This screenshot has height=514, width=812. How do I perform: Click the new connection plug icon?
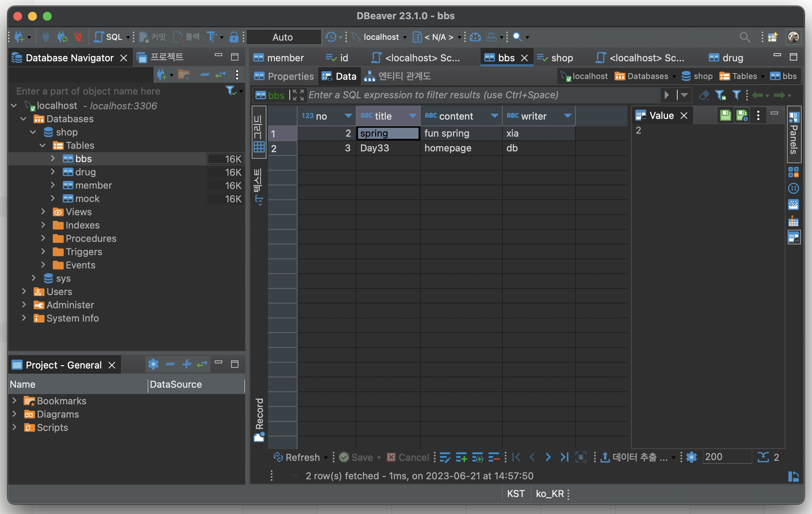tap(19, 37)
